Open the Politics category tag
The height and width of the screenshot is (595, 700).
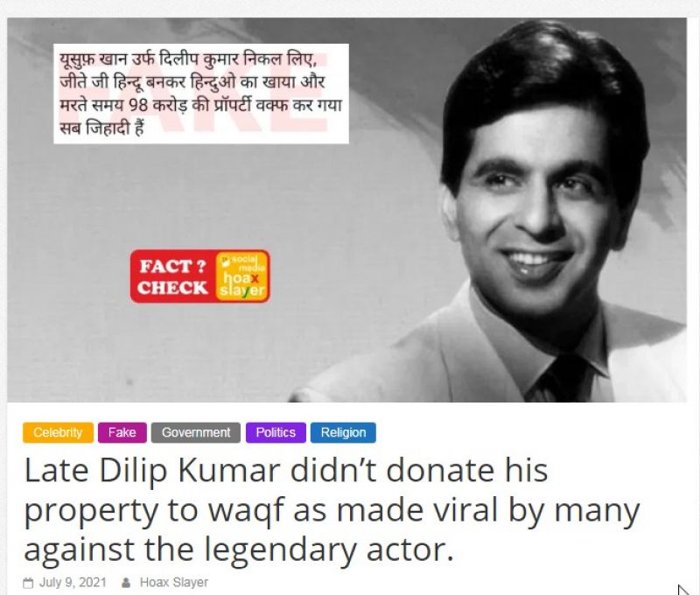pyautogui.click(x=276, y=432)
